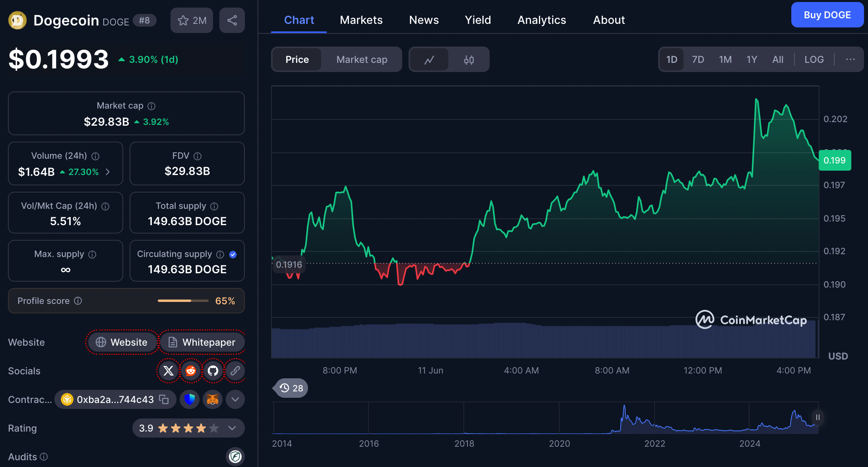Expand the Rating 3.9 dropdown
The width and height of the screenshot is (868, 467).
pos(232,428)
